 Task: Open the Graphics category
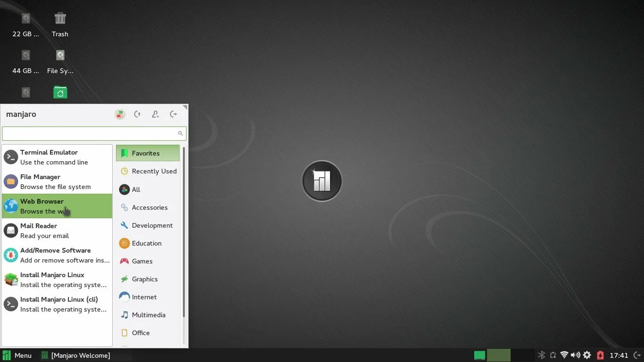click(148, 279)
